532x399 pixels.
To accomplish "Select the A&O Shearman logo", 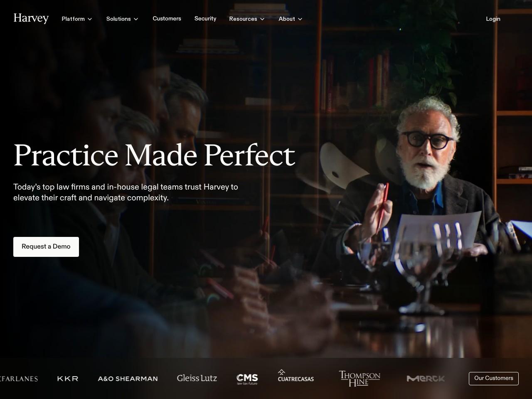I will [128, 379].
